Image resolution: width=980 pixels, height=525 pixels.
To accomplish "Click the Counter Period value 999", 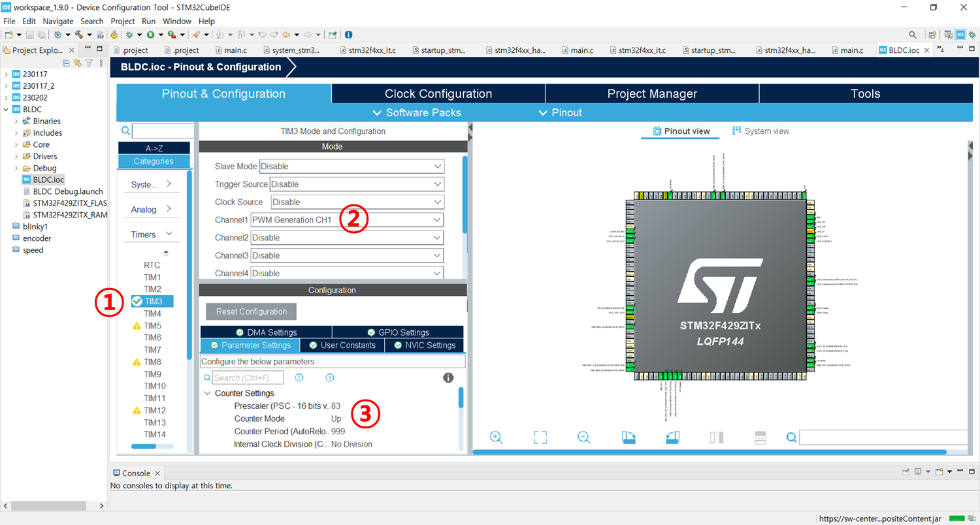I will pos(338,432).
